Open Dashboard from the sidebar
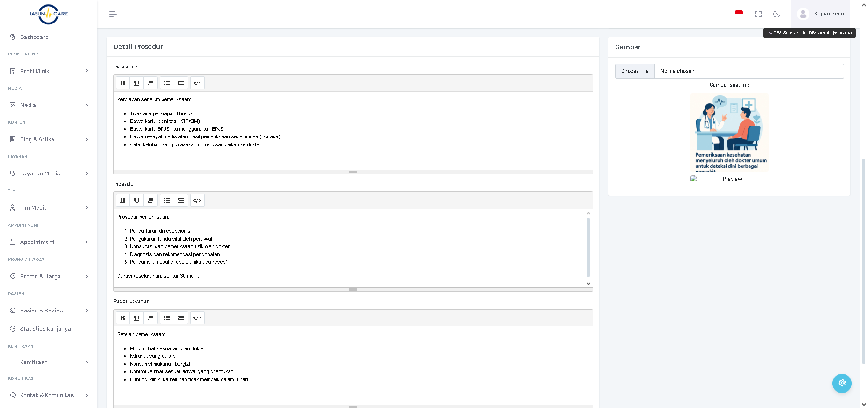 click(34, 37)
